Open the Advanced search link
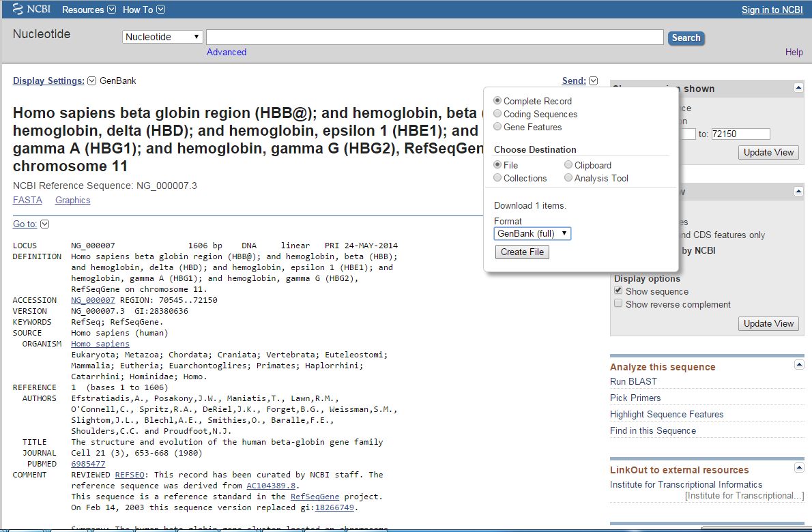This screenshot has height=532, width=812. [227, 53]
